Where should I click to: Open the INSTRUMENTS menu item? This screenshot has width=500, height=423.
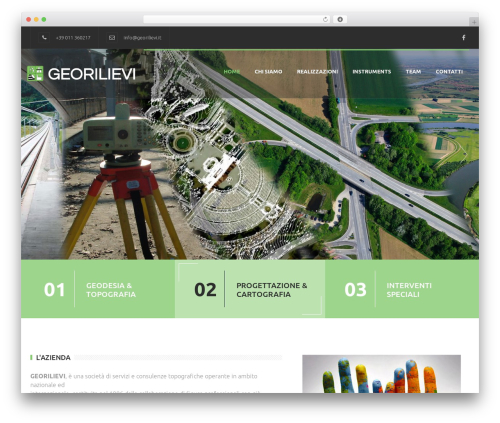coord(372,72)
